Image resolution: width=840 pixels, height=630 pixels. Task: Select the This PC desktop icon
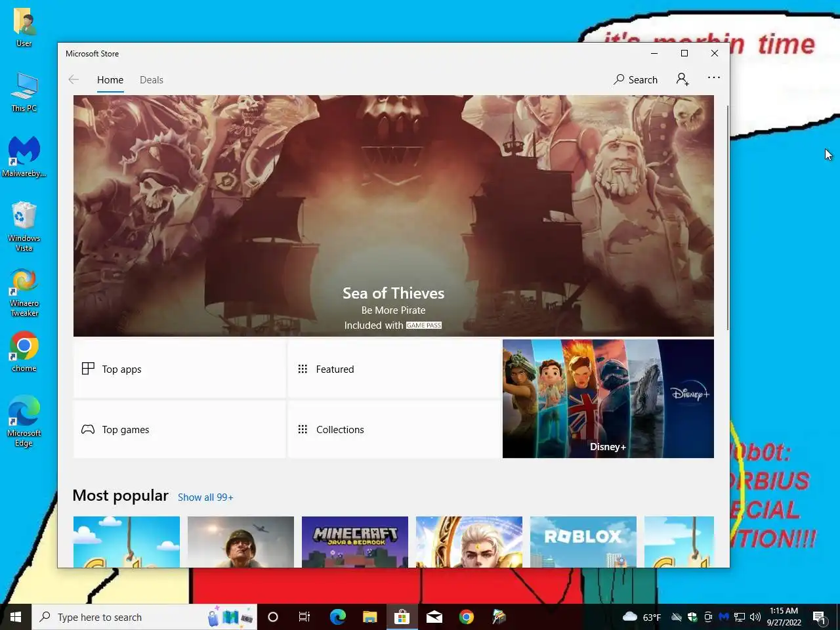(x=24, y=92)
